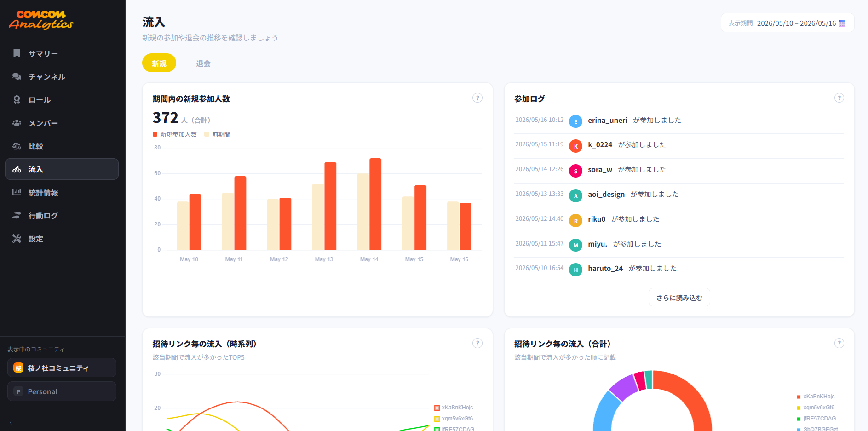This screenshot has height=431, width=868.
Task: Open 統計情報 page
Action: [x=62, y=192]
